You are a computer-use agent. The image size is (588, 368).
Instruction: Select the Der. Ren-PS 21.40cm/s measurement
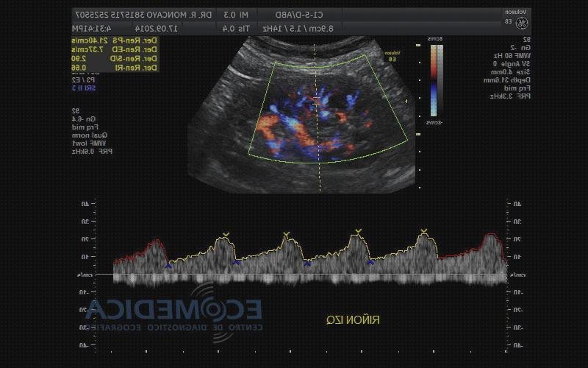tap(115, 40)
